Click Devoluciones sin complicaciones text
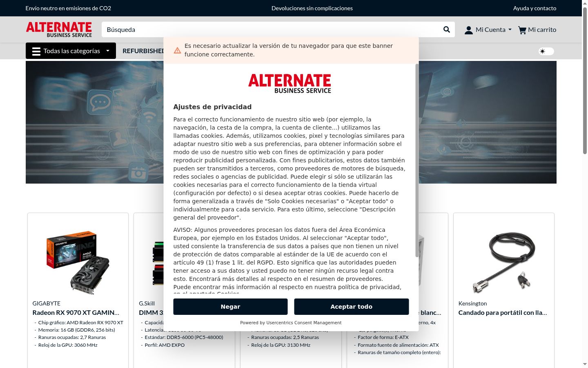This screenshot has width=588, height=368. tap(312, 8)
